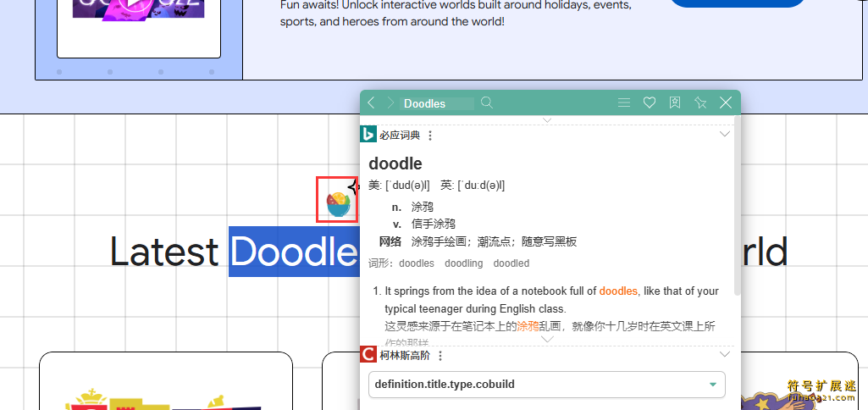Click the small chevron above 必应词典 section
This screenshot has height=410, width=868.
click(547, 119)
